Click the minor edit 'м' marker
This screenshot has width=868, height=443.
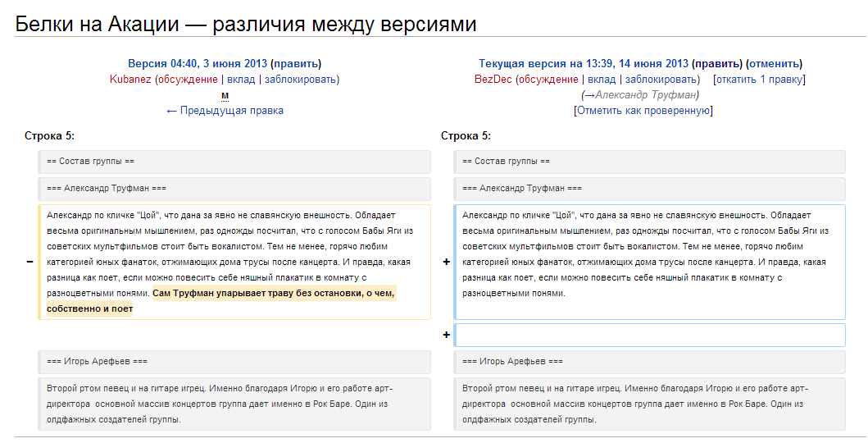pos(225,95)
